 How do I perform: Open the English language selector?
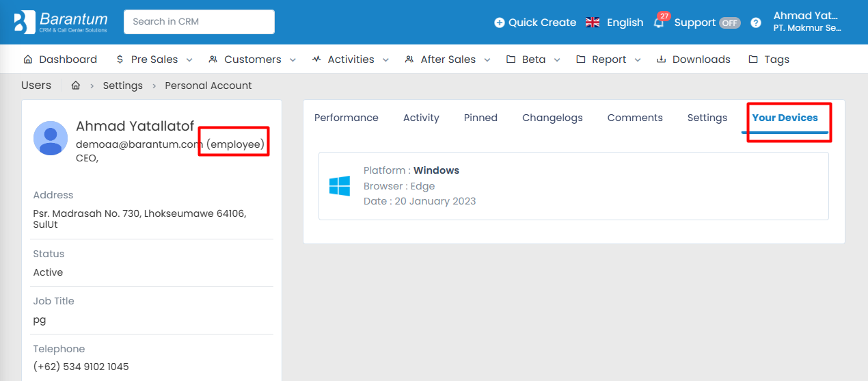click(615, 23)
